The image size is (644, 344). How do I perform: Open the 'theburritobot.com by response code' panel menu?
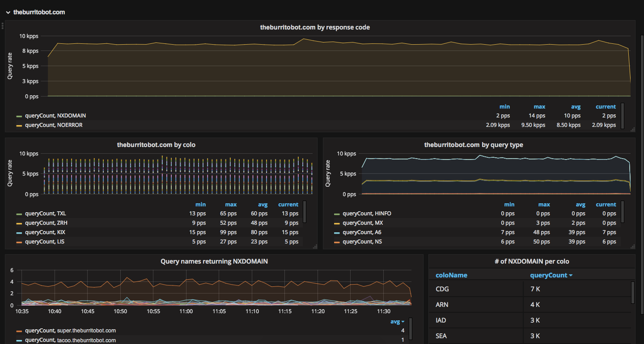[315, 27]
